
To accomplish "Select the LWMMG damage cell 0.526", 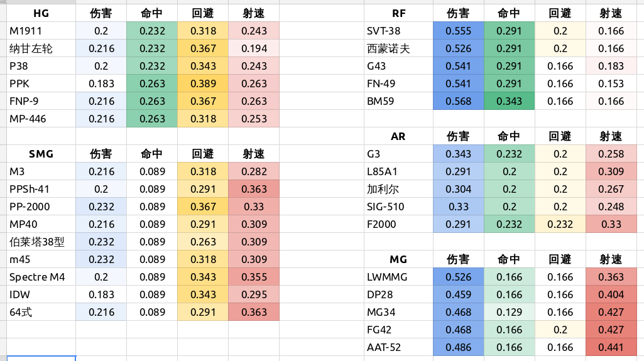I will (458, 277).
